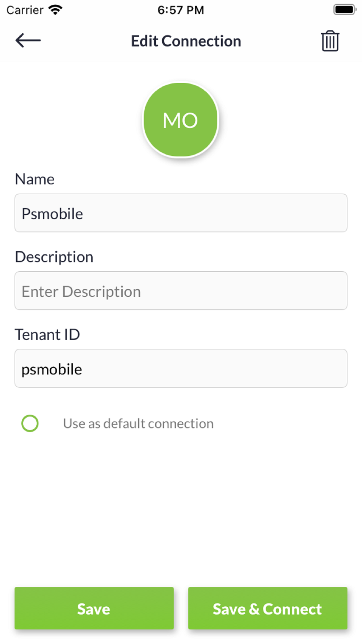Click the Wi-Fi status icon
Viewport: 362px width, 644px height.
55,10
